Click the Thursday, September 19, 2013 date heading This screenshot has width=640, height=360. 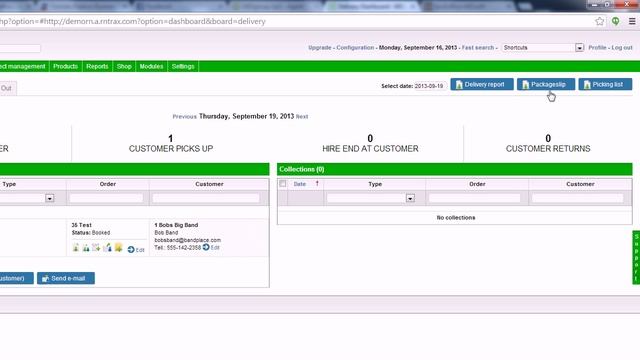click(x=247, y=116)
